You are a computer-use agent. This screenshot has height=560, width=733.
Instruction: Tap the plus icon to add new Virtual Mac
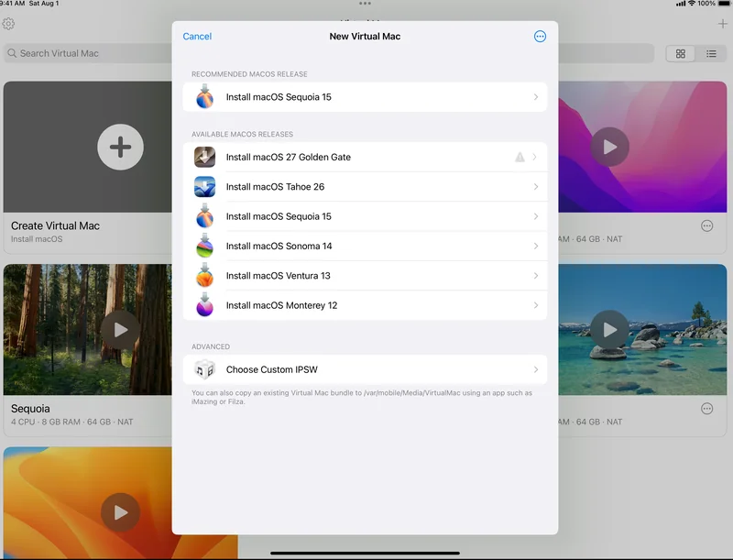click(x=722, y=24)
